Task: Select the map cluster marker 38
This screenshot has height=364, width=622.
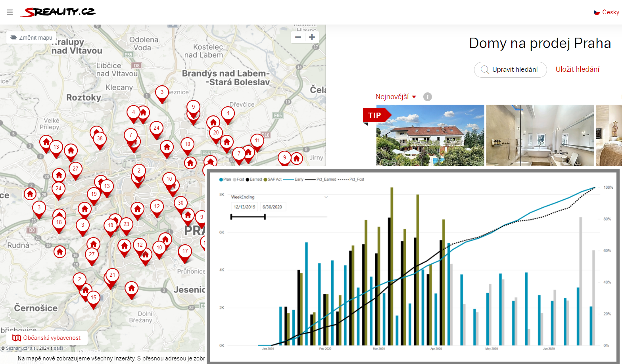Action: point(100,139)
